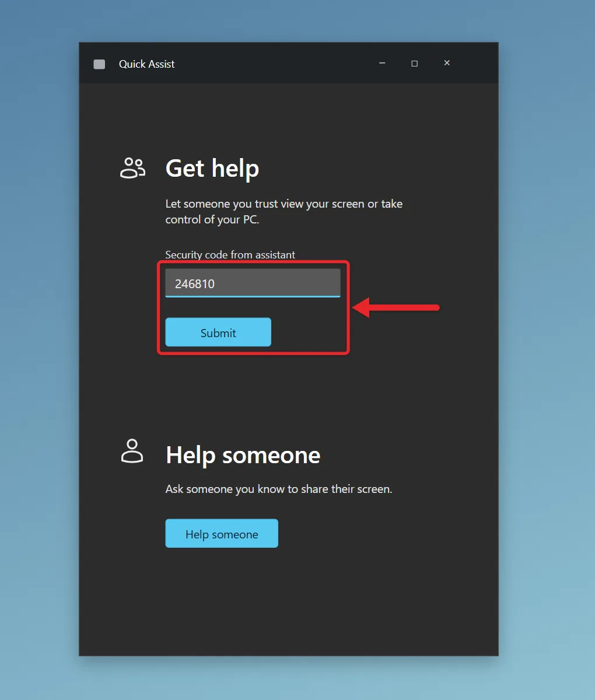Click the Let someone you trust description

pos(284,212)
